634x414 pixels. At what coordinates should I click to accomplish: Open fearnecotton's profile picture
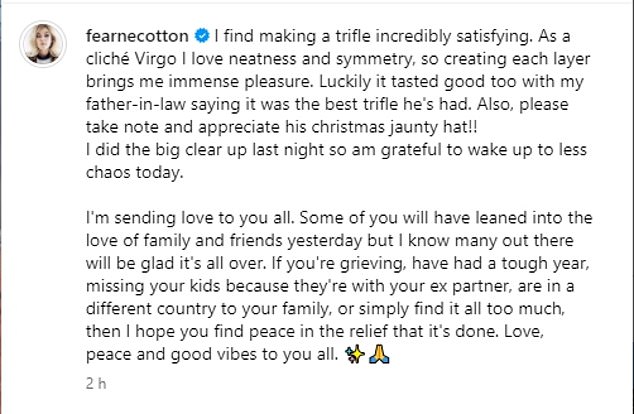43,44
